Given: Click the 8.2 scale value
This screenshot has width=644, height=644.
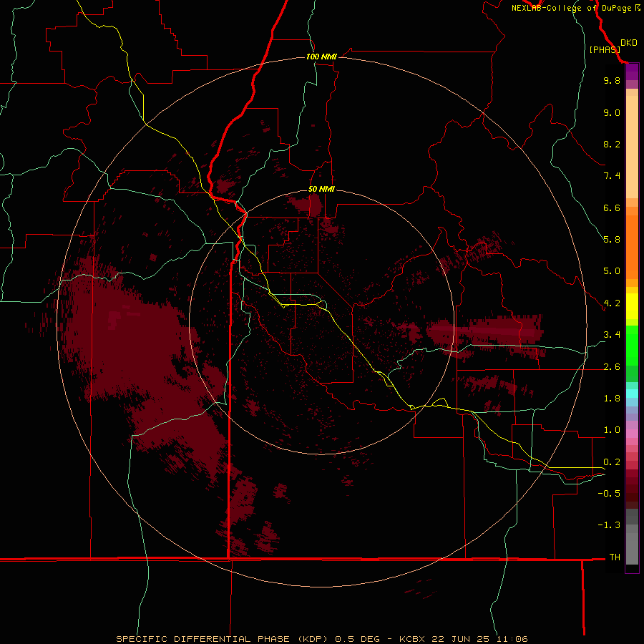Looking at the screenshot, I should (x=612, y=144).
